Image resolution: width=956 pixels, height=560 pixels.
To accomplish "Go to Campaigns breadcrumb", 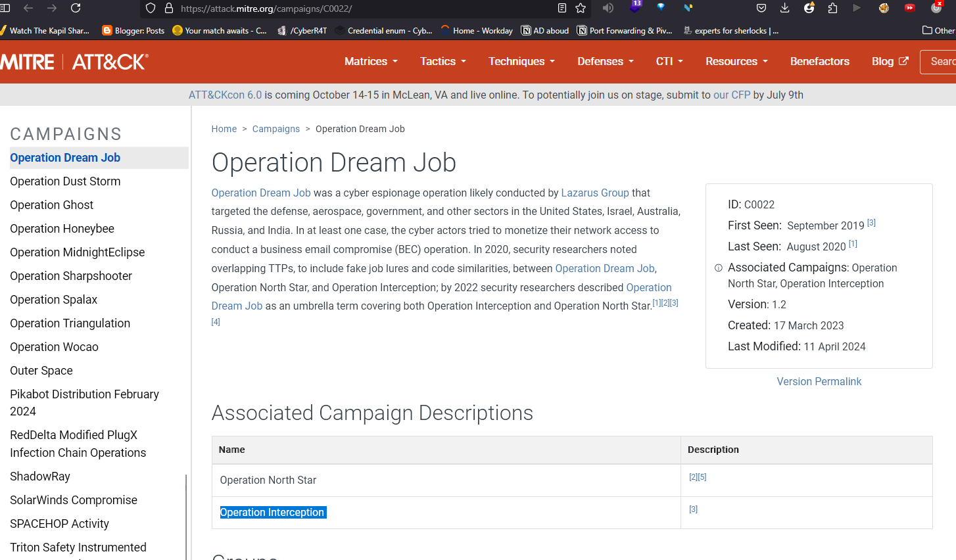I will pos(276,129).
